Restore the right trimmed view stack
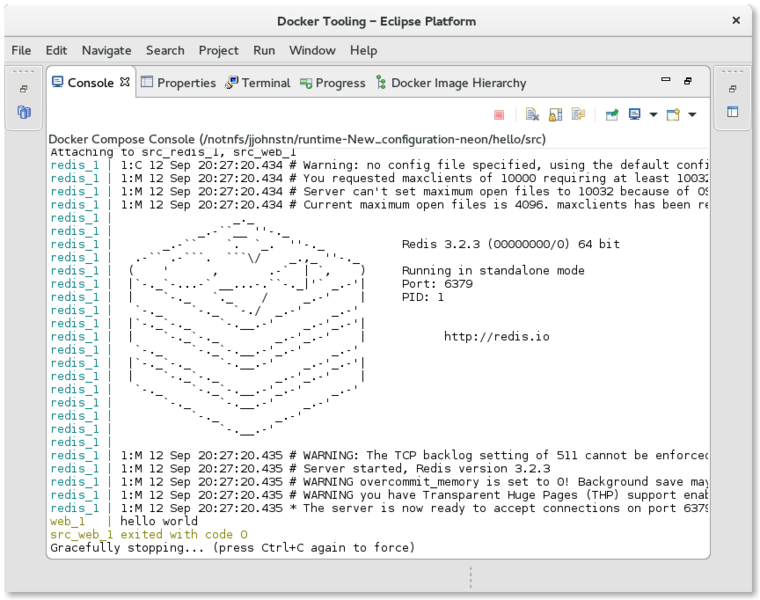760x600 pixels. click(732, 89)
